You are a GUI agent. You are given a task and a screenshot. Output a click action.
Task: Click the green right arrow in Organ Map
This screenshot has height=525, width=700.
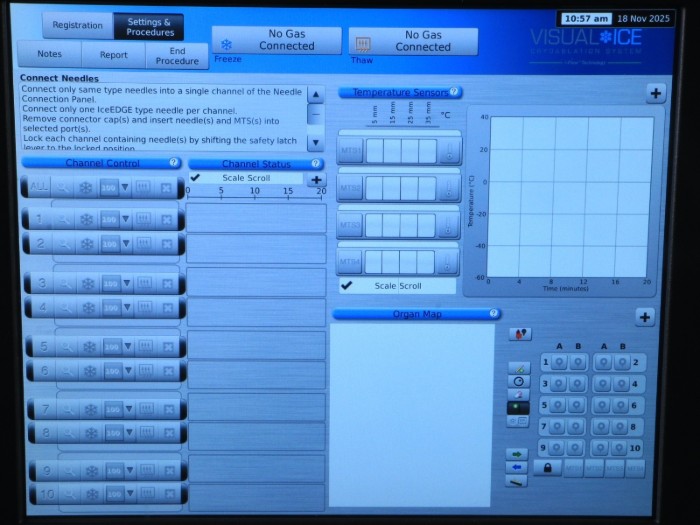(x=517, y=453)
